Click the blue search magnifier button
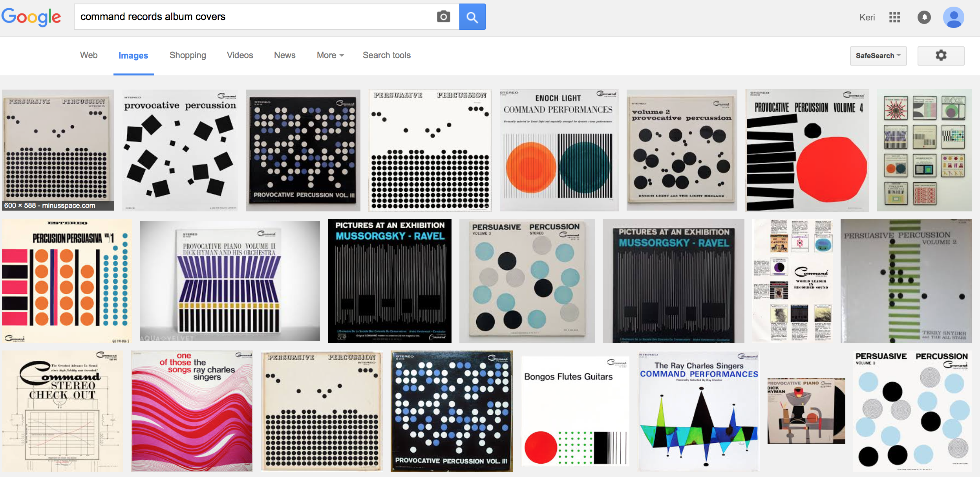 pos(472,17)
